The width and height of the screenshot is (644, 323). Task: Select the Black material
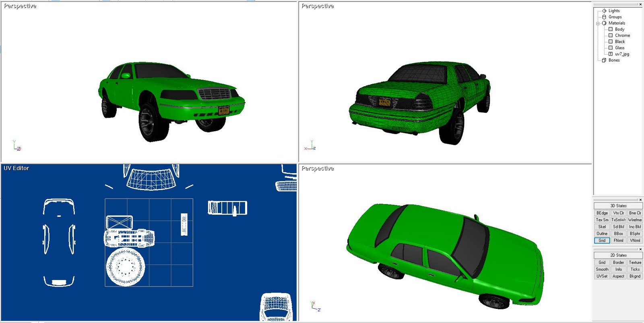[620, 41]
